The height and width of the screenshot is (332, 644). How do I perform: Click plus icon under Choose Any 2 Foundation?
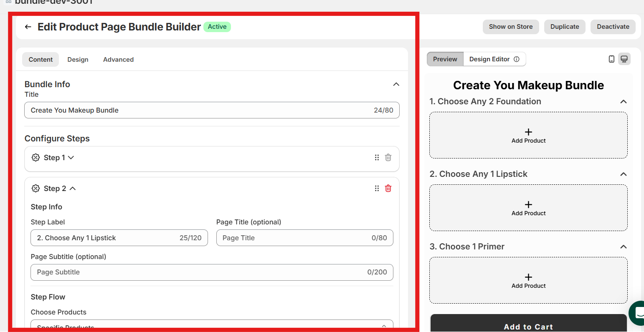point(528,132)
